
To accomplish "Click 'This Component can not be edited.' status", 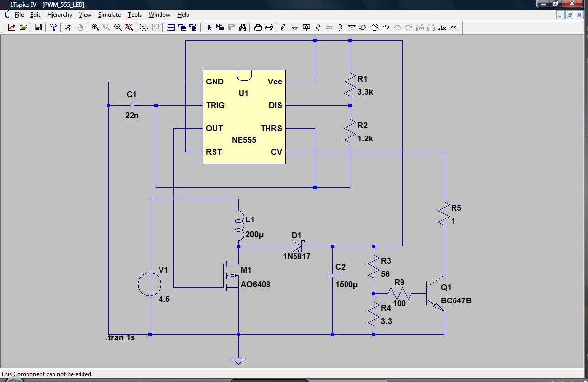I will tap(47, 374).
